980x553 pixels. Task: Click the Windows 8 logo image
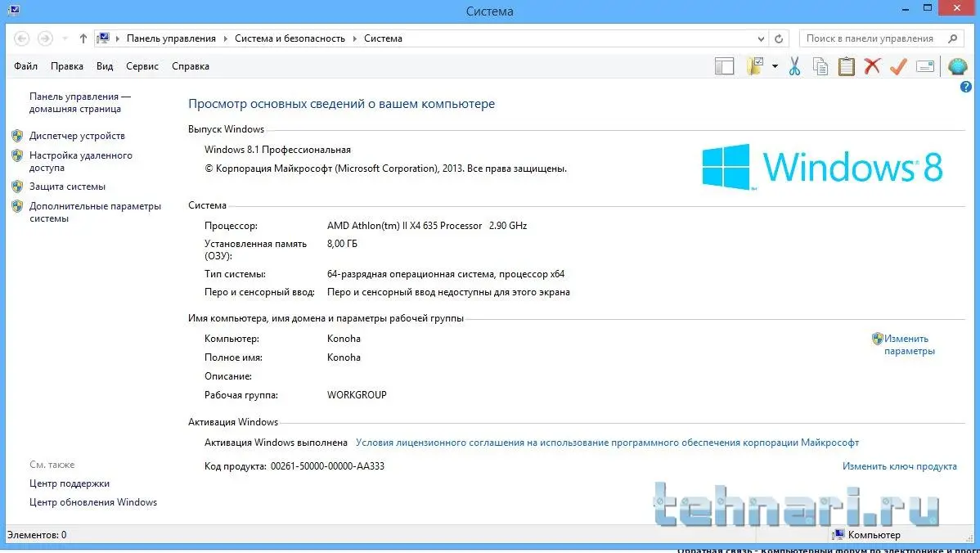[822, 167]
